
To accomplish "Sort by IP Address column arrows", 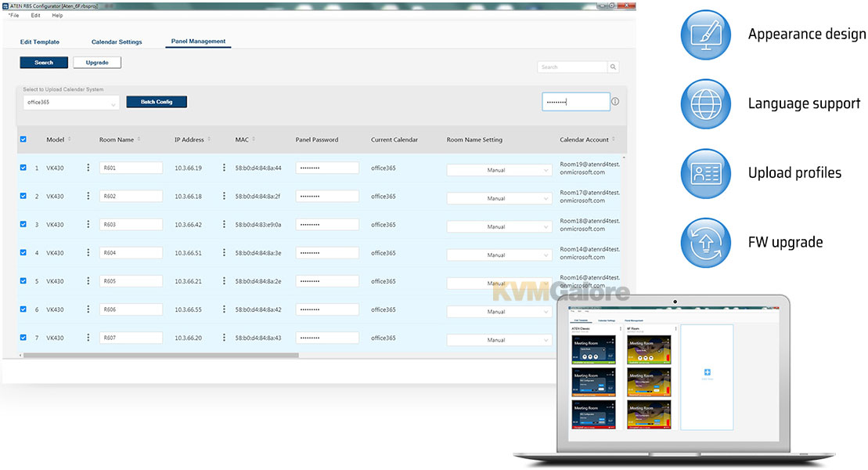I will (209, 139).
